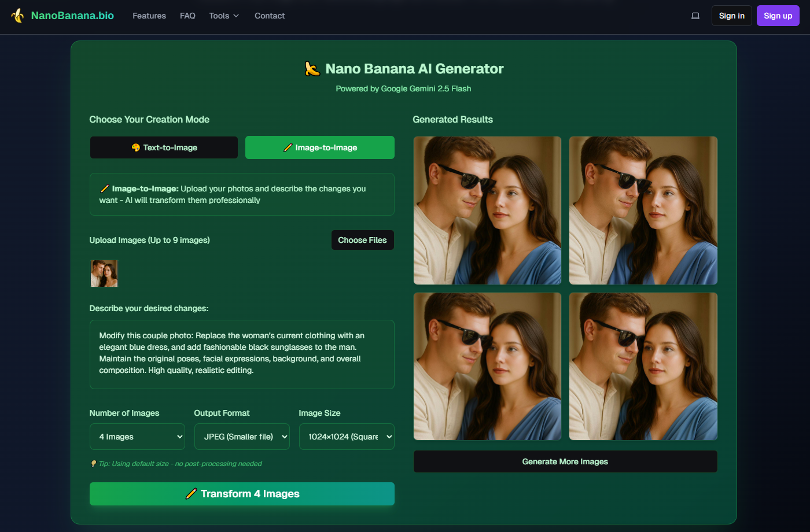Open the top-right generated result image
This screenshot has height=532, width=810.
point(643,210)
